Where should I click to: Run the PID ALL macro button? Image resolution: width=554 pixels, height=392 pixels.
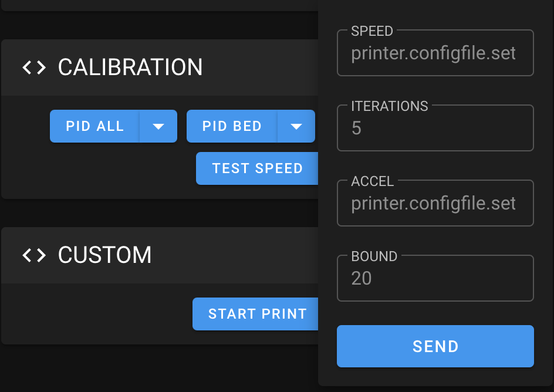(94, 126)
